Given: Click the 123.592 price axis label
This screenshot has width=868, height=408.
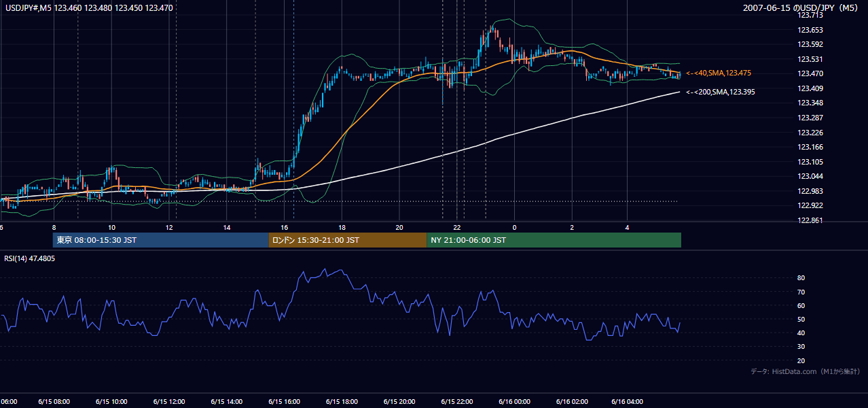Looking at the screenshot, I should tap(811, 44).
